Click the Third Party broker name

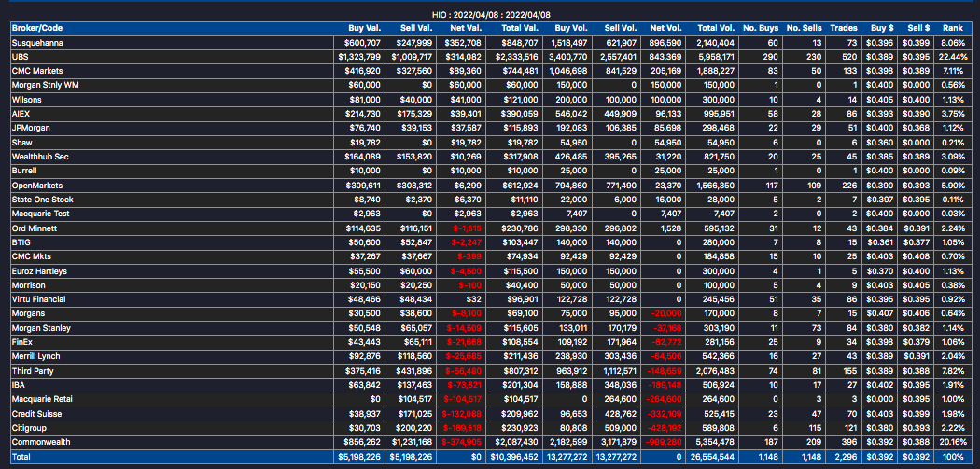tap(33, 371)
